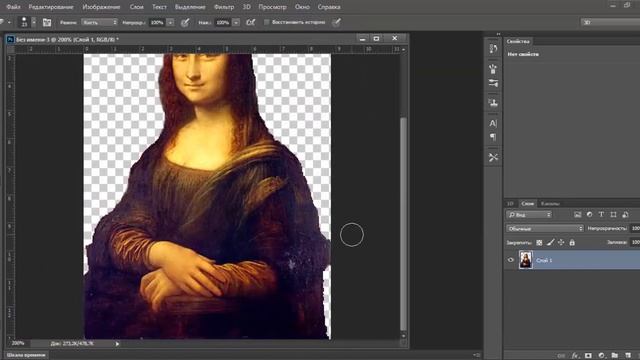Create new group folder icon
Image resolution: width=640 pixels, height=360 pixels.
tap(614, 356)
